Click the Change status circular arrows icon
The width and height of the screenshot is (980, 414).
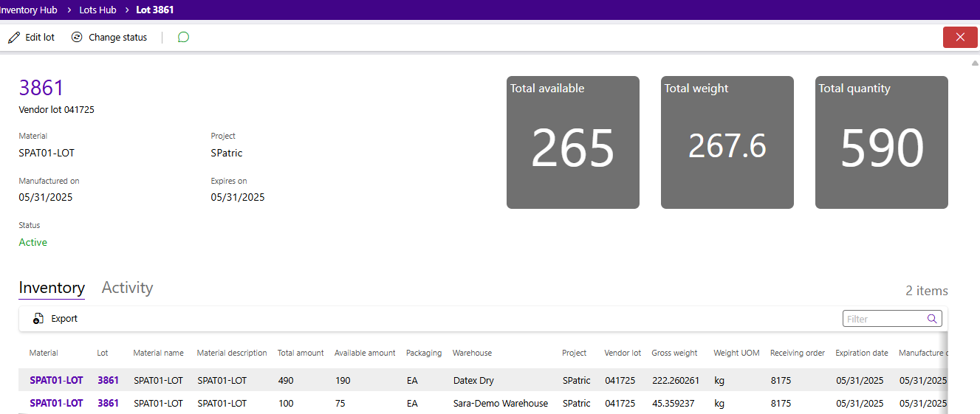click(x=77, y=38)
